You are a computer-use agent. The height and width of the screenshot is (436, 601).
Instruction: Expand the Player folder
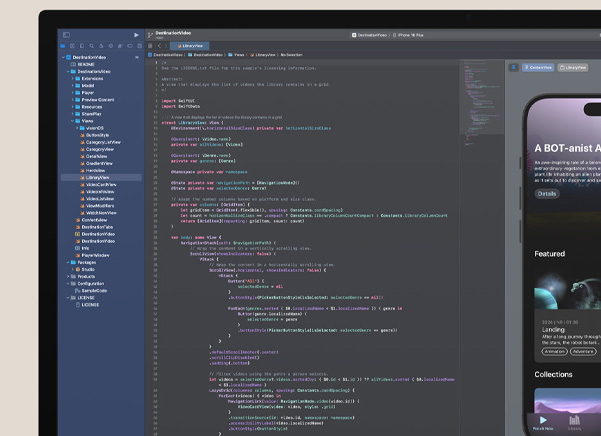(72, 93)
